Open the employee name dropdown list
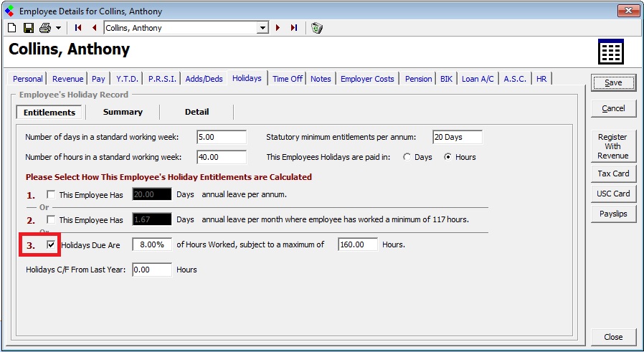The width and height of the screenshot is (644, 352). coord(262,28)
